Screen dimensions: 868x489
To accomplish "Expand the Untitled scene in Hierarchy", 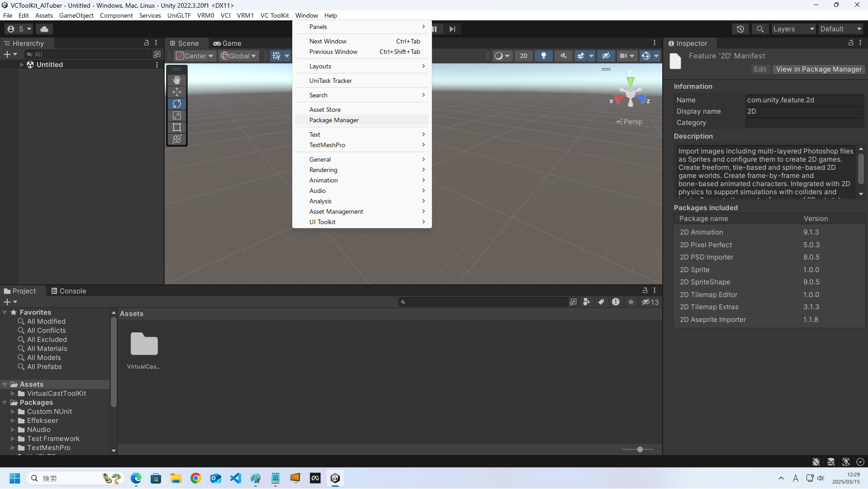I will [x=21, y=65].
